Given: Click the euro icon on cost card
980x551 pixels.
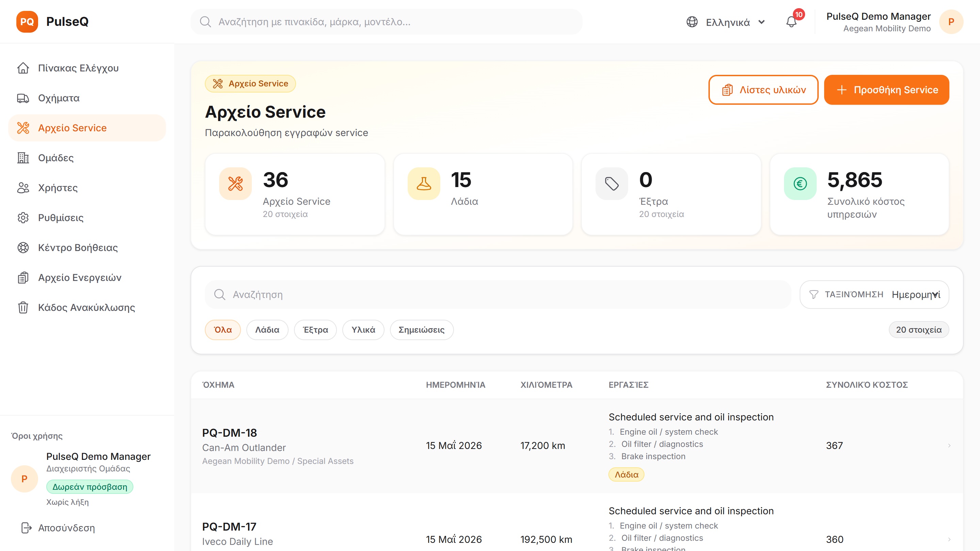Looking at the screenshot, I should click(800, 184).
